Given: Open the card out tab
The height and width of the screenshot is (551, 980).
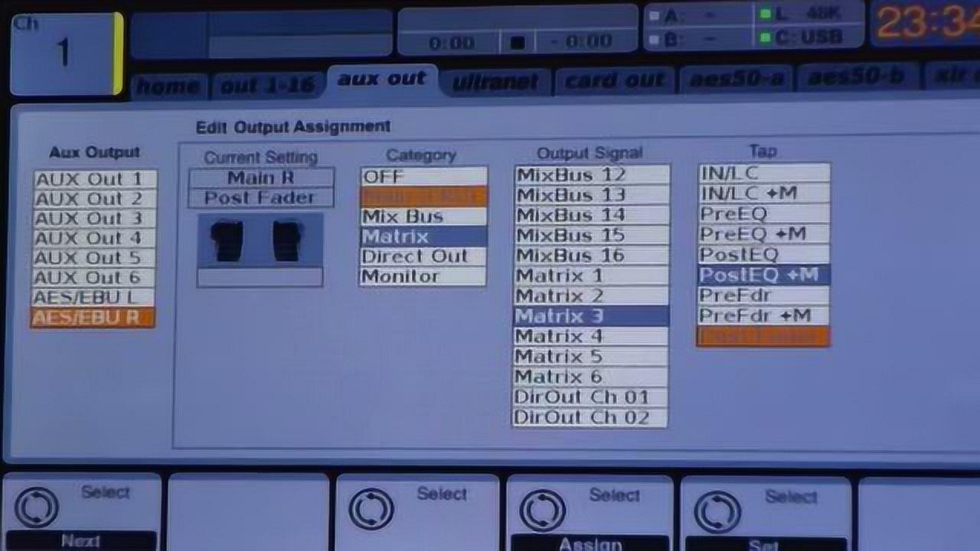Looking at the screenshot, I should click(x=615, y=80).
